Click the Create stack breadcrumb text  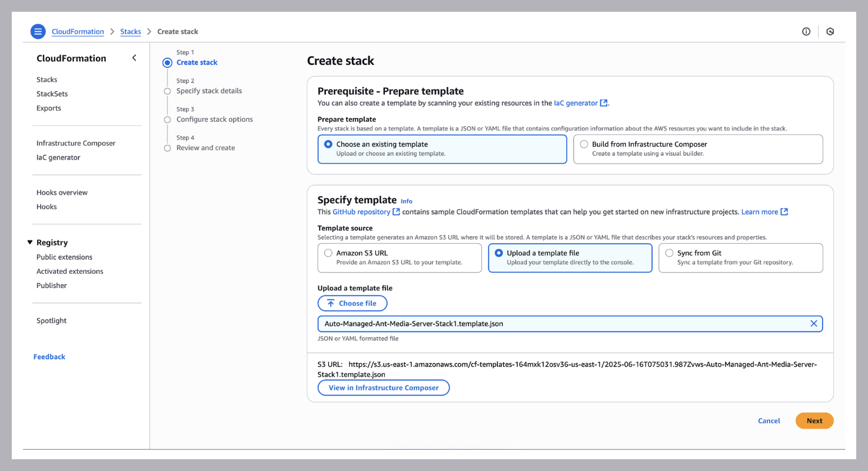(178, 32)
